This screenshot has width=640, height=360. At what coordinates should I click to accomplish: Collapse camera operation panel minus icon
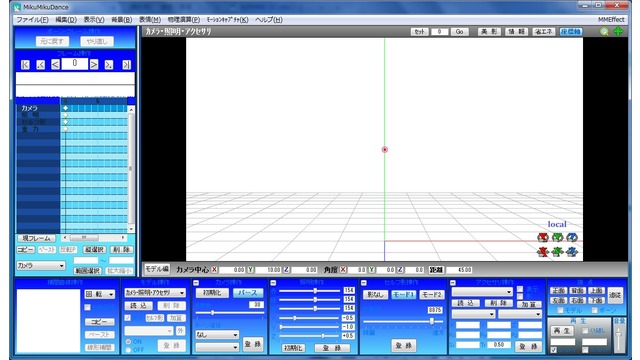(196, 283)
